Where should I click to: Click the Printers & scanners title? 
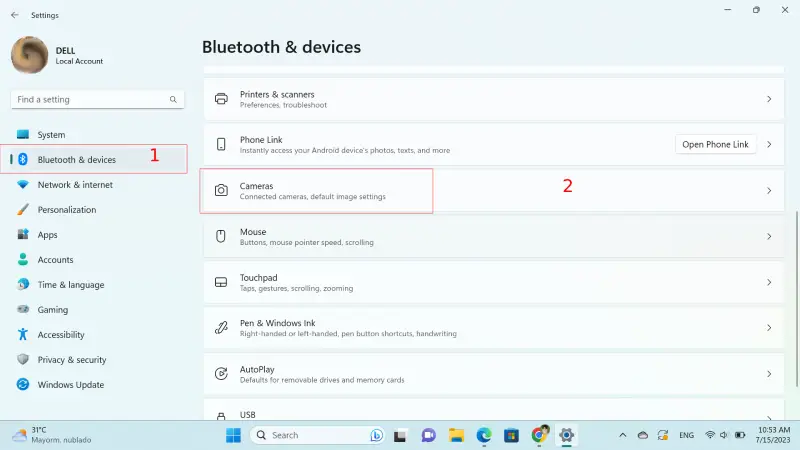(277, 94)
